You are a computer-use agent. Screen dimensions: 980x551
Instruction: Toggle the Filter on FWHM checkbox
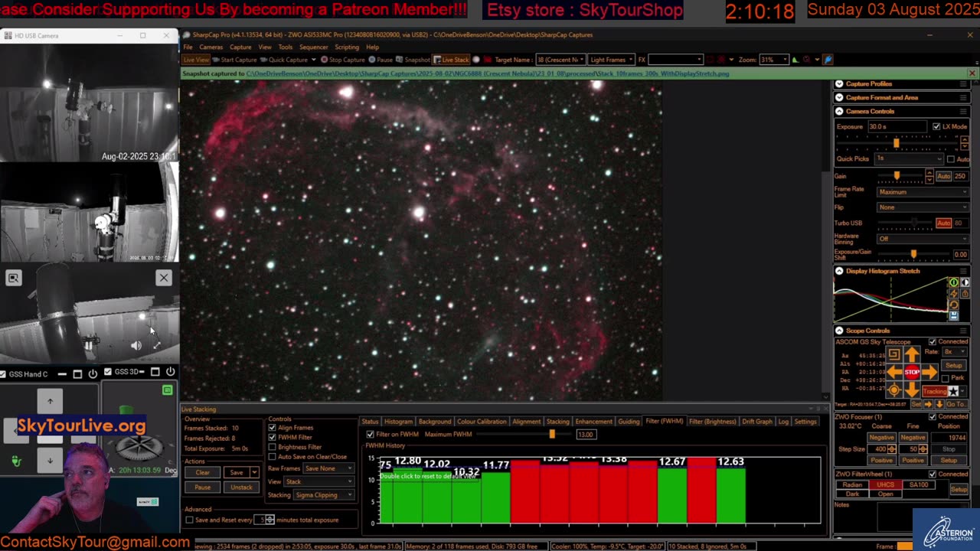pos(371,435)
